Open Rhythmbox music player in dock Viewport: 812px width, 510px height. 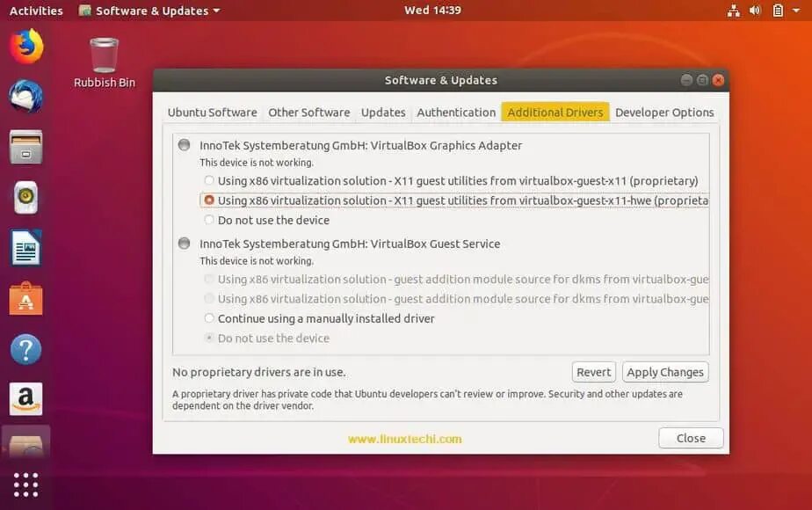coord(25,197)
